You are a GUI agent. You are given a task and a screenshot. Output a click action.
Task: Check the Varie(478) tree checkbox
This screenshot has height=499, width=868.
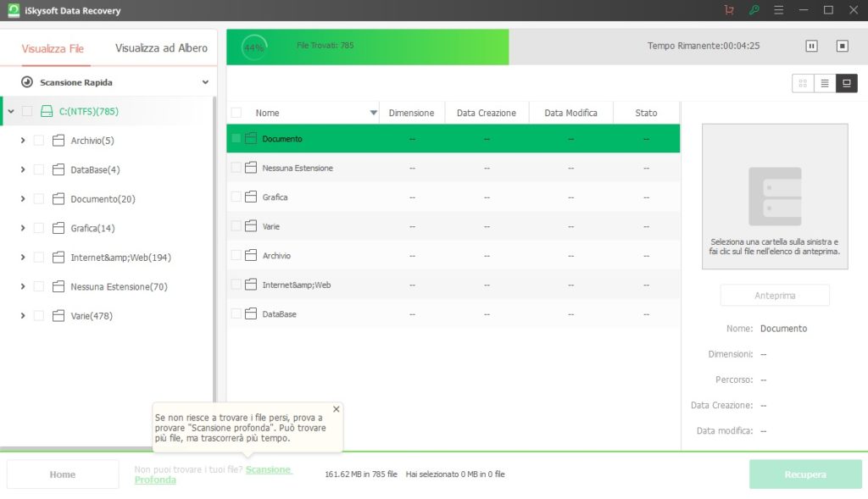tap(39, 316)
